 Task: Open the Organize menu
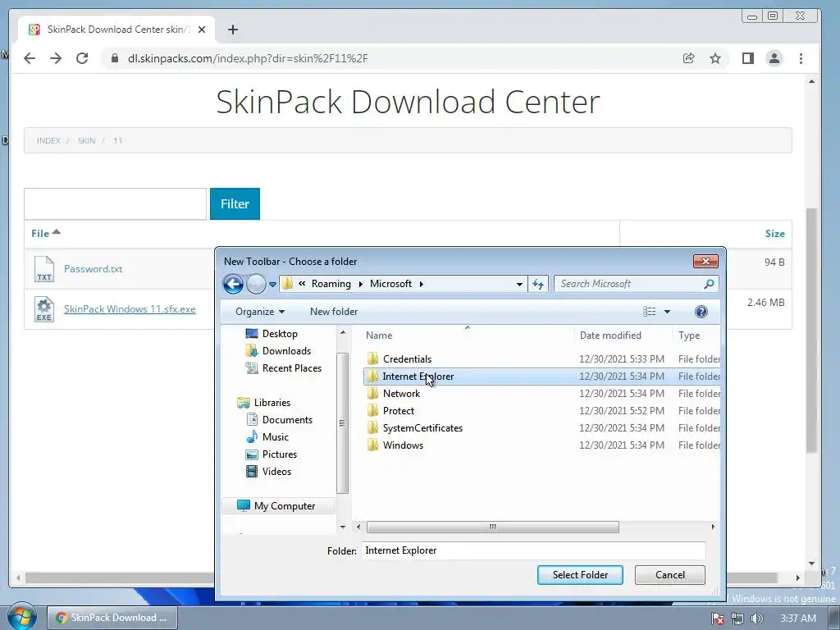(x=260, y=312)
